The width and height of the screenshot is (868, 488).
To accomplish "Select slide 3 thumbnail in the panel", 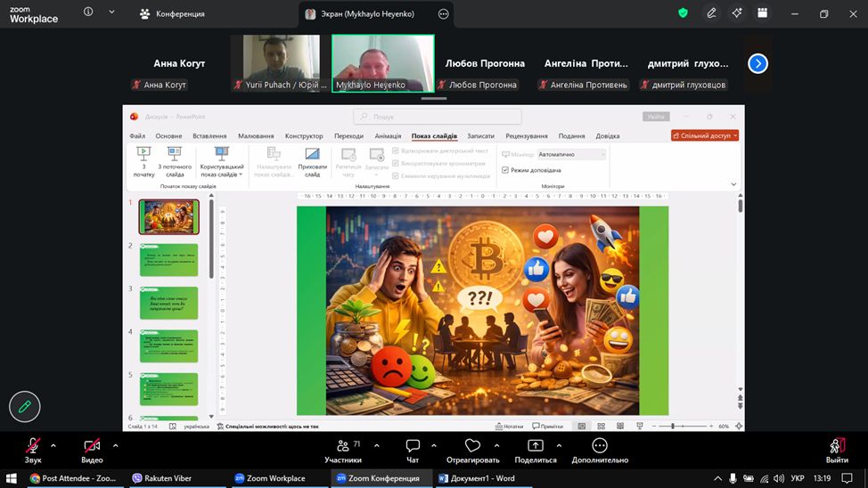I will (168, 303).
